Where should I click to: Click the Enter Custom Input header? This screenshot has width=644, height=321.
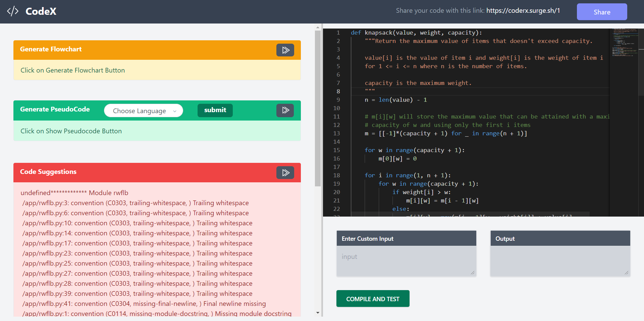(x=406, y=238)
